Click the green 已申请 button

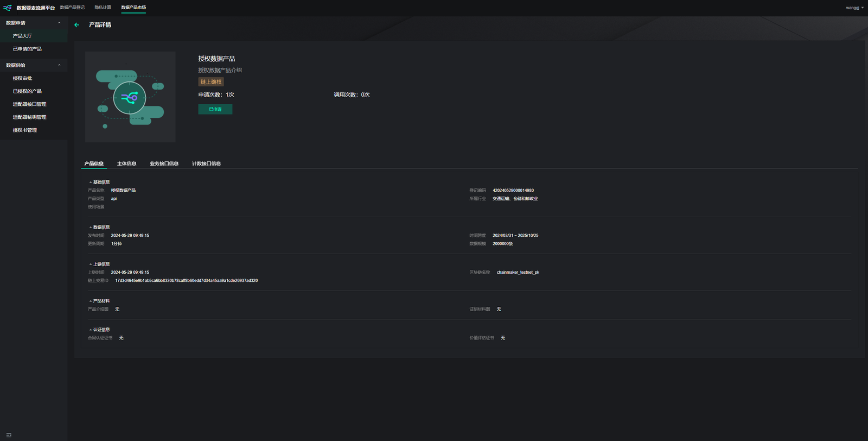(x=215, y=109)
